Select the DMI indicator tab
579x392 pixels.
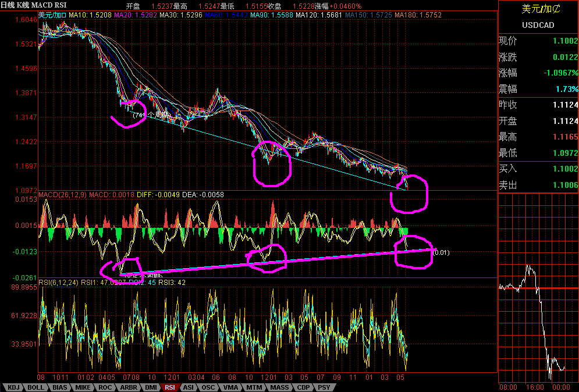(x=150, y=387)
